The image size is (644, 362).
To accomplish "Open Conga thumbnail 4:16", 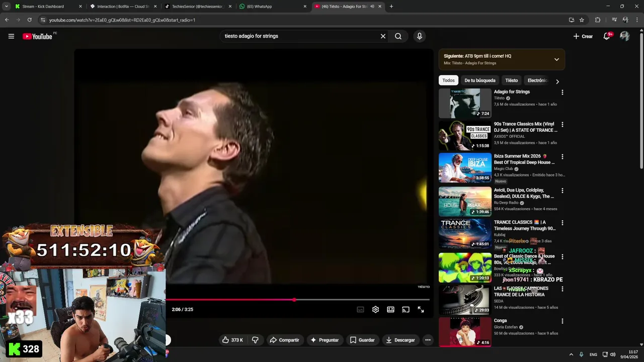I will pos(465,332).
